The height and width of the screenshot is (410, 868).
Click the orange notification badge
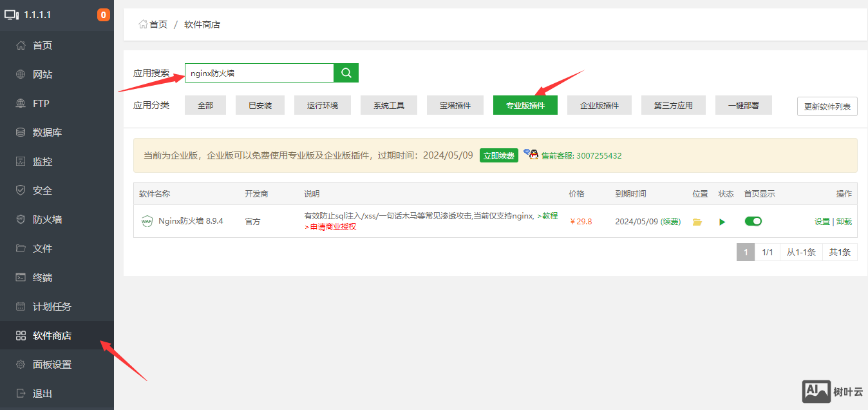pyautogui.click(x=104, y=15)
